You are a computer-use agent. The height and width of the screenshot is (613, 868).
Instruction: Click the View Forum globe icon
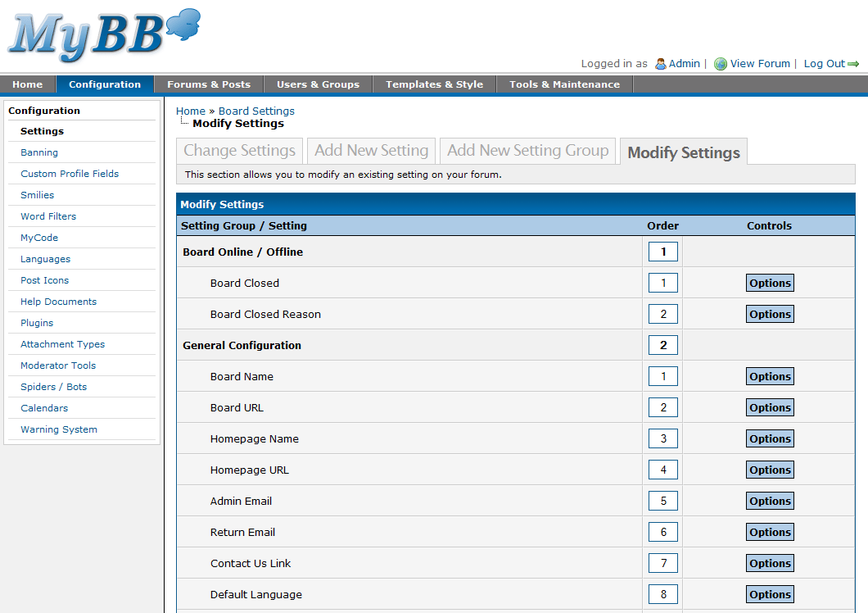(x=720, y=63)
